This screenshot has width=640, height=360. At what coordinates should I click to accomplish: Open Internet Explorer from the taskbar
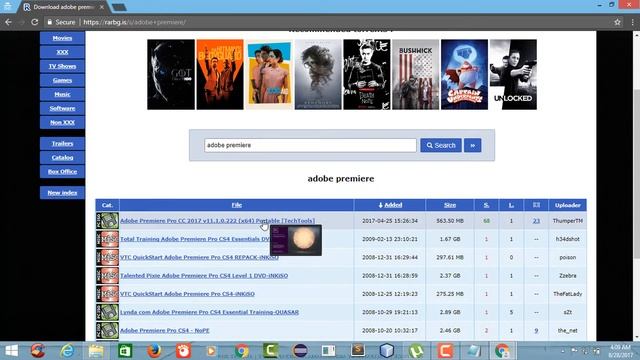[x=67, y=351]
